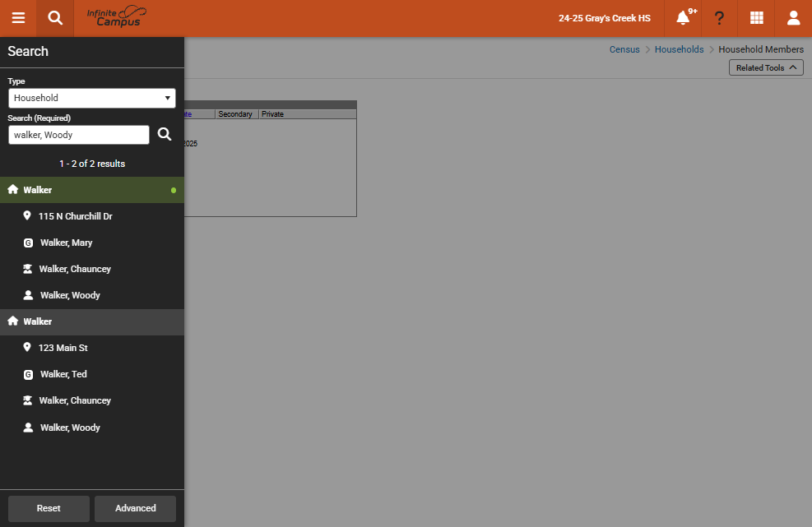Open the app switcher grid icon
The width and height of the screenshot is (812, 527).
pyautogui.click(x=757, y=18)
